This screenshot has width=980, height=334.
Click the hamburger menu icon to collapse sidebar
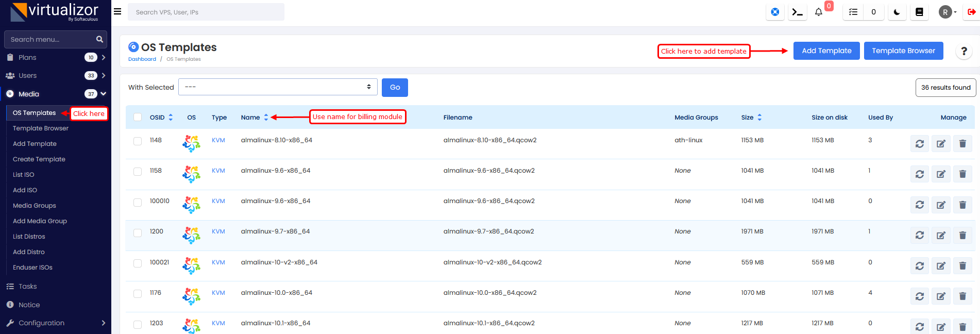tap(117, 11)
